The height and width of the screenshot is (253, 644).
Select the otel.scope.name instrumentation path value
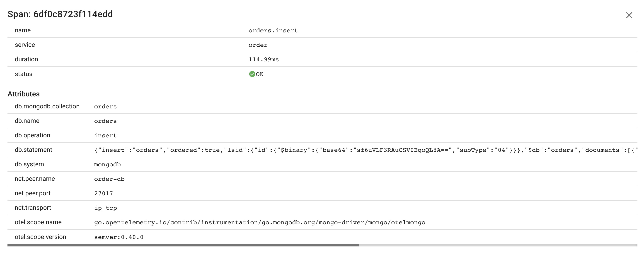pyautogui.click(x=259, y=222)
